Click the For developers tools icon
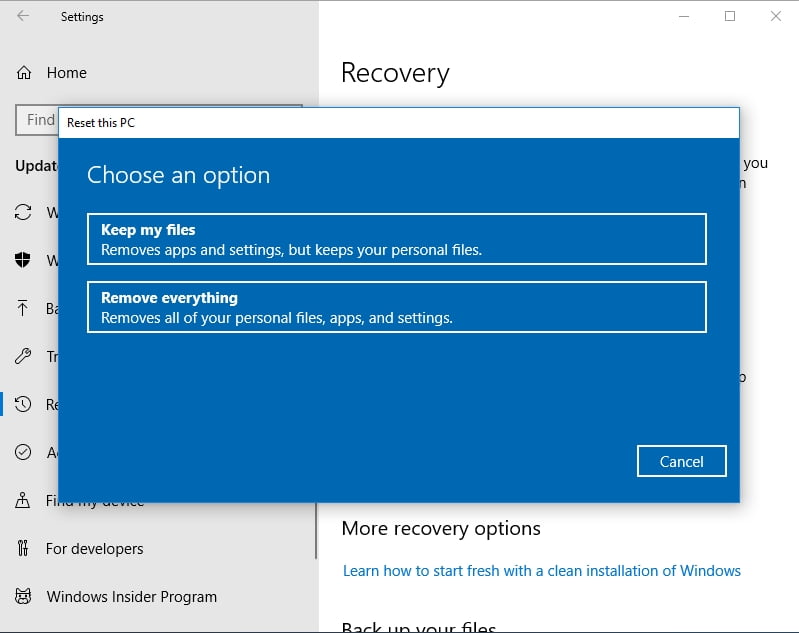This screenshot has height=633, width=799. point(23,548)
